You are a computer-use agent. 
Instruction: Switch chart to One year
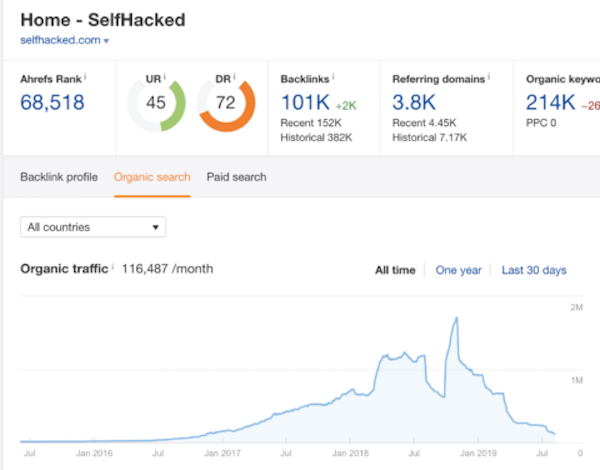(x=458, y=270)
